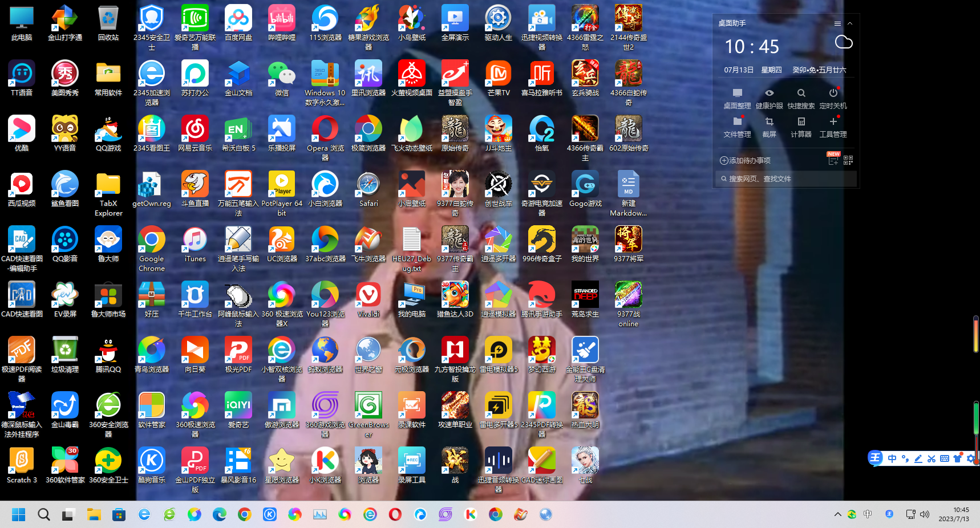Expand hidden system tray icons
The image size is (980, 528).
coord(837,514)
